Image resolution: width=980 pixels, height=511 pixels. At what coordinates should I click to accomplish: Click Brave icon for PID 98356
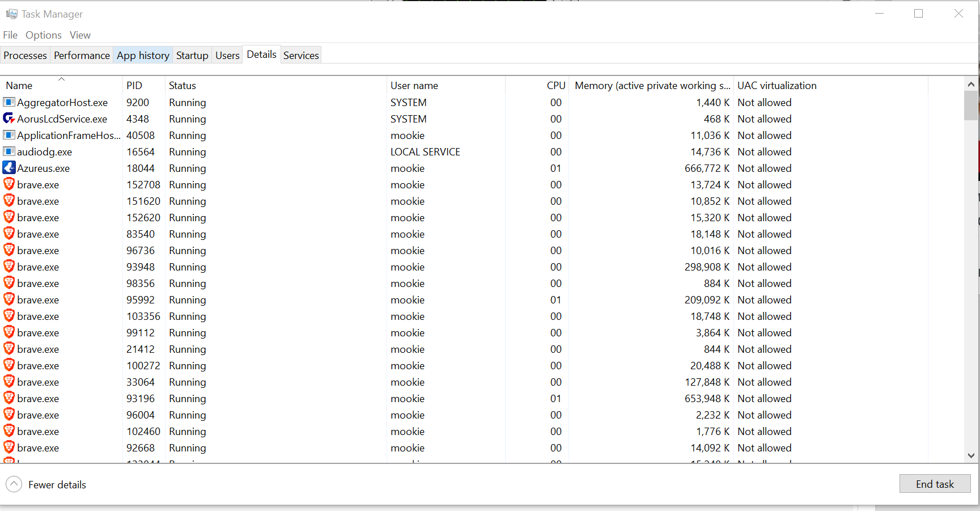tap(9, 283)
